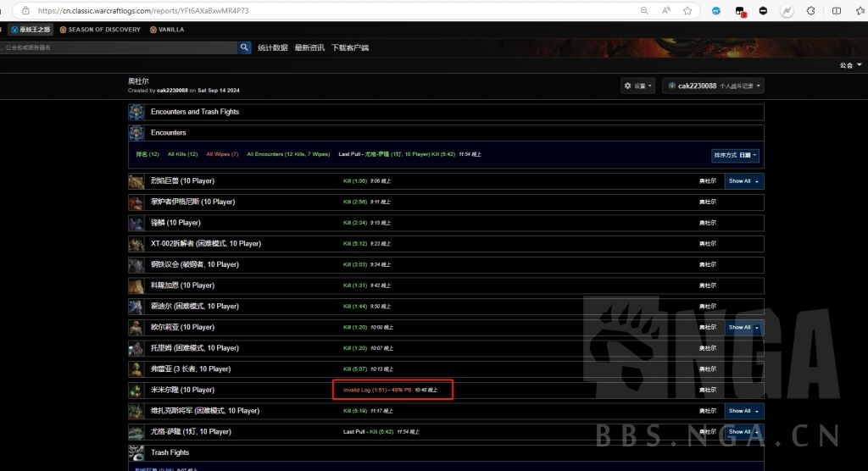This screenshot has height=471, width=868.
Task: Open the split screen browser icon
Action: [837, 10]
